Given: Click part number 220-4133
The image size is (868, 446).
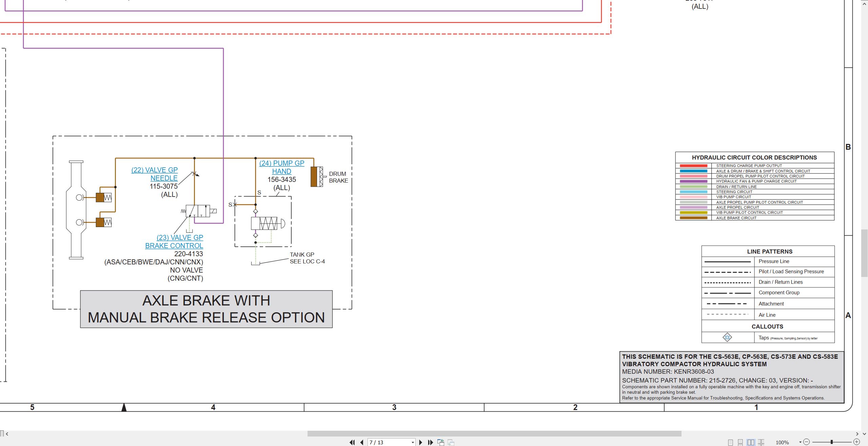Looking at the screenshot, I should 189,254.
